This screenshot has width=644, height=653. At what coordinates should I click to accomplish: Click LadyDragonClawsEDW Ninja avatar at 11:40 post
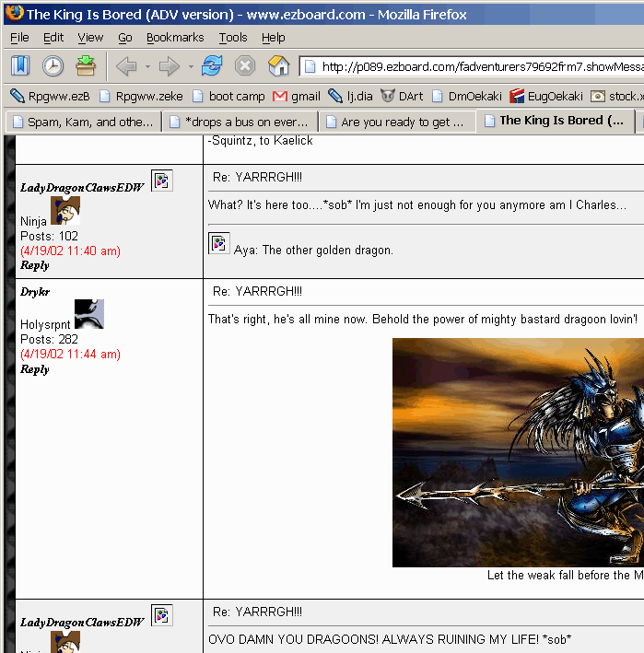pos(65,211)
